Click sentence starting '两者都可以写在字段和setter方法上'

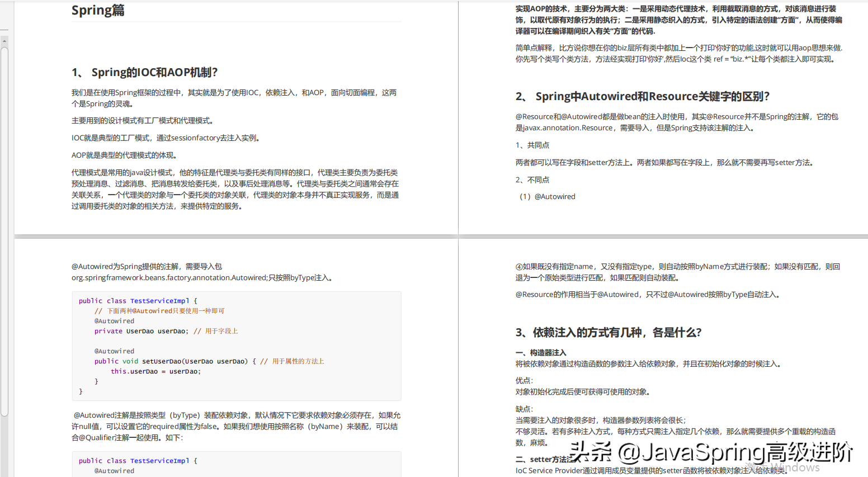pyautogui.click(x=666, y=163)
